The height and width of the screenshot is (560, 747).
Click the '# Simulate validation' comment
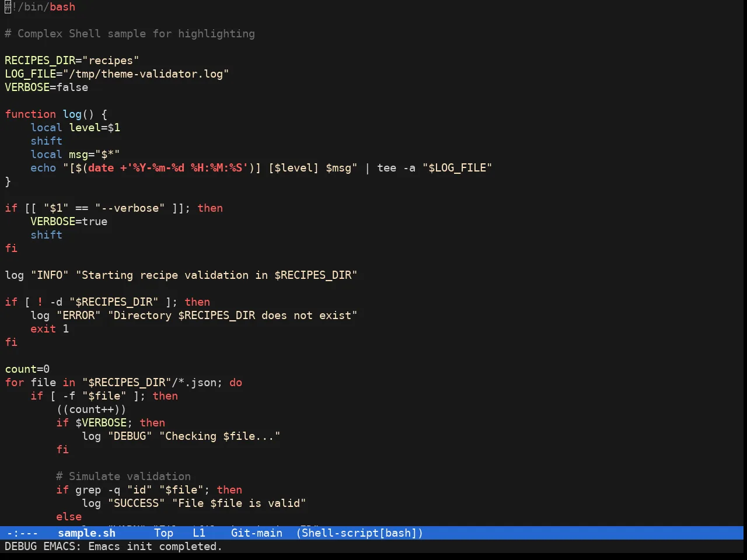pos(124,477)
